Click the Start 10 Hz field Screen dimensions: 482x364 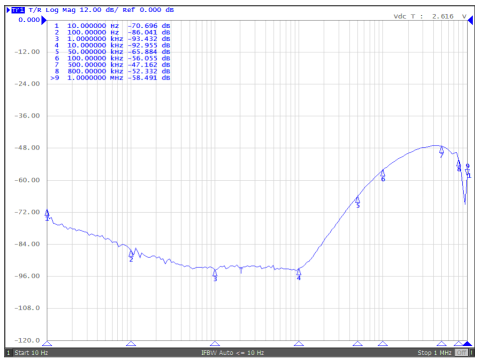31,353
